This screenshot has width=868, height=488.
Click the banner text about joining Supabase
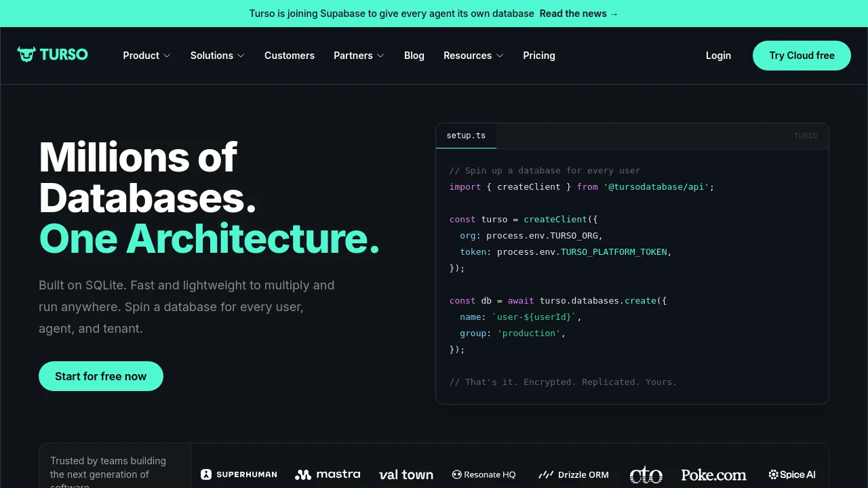[392, 14]
